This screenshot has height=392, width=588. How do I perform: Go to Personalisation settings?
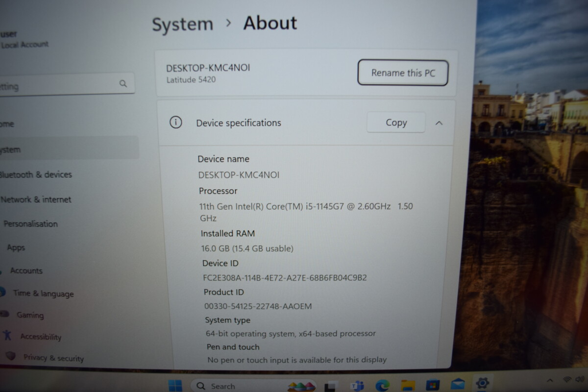[x=30, y=224]
